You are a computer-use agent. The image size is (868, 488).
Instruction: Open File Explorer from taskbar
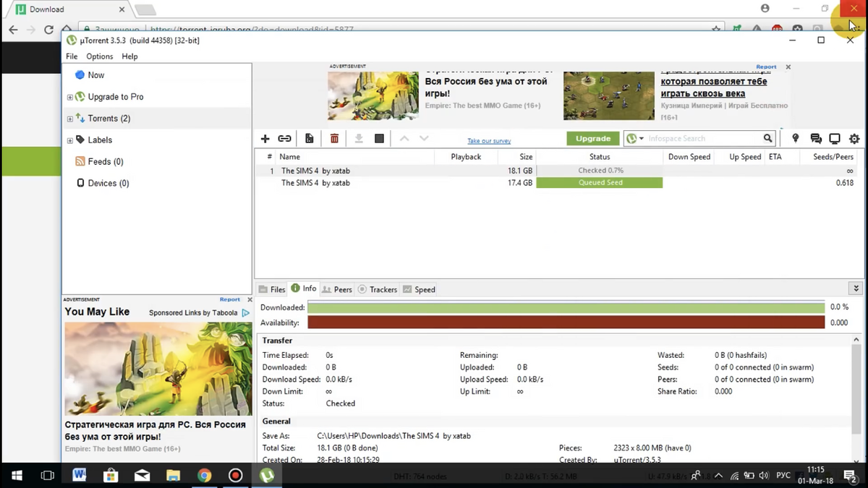[173, 475]
